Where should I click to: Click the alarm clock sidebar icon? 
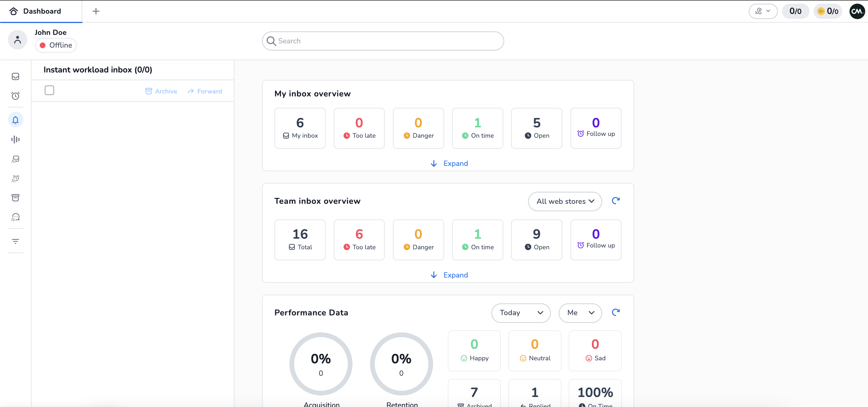[15, 96]
